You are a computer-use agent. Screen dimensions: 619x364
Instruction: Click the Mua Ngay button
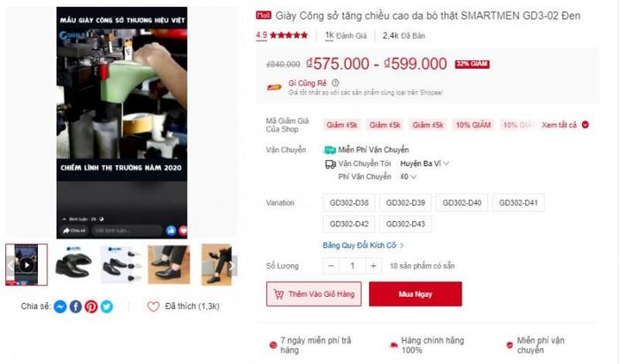click(416, 294)
